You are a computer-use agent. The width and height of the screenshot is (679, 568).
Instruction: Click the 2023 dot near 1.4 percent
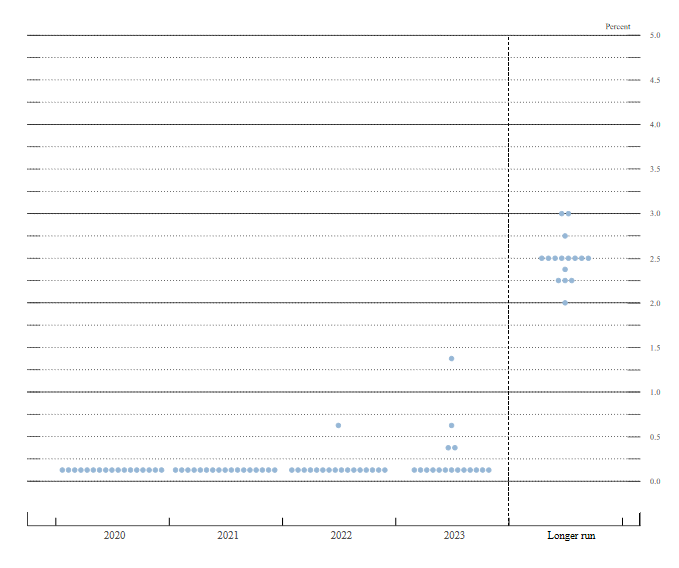click(x=451, y=358)
